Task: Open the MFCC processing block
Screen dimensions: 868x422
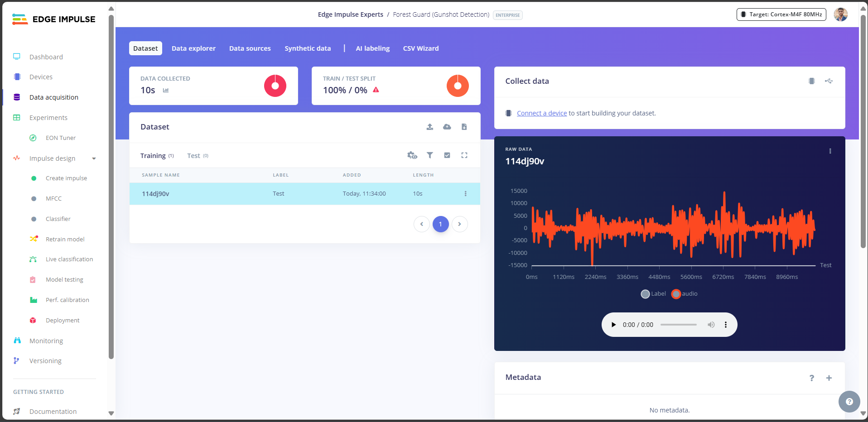Action: [x=53, y=199]
